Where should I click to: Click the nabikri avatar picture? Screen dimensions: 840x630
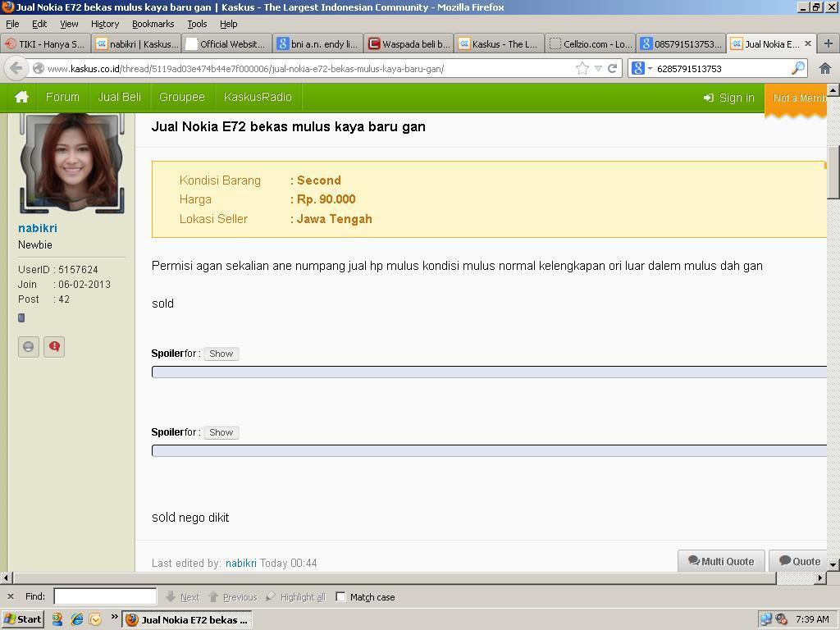pyautogui.click(x=71, y=163)
